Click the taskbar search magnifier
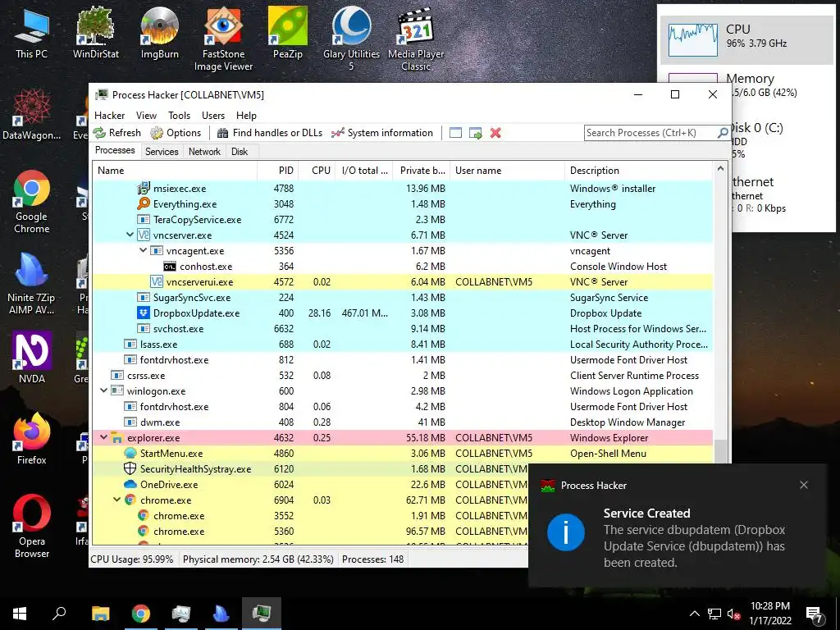 tap(59, 614)
